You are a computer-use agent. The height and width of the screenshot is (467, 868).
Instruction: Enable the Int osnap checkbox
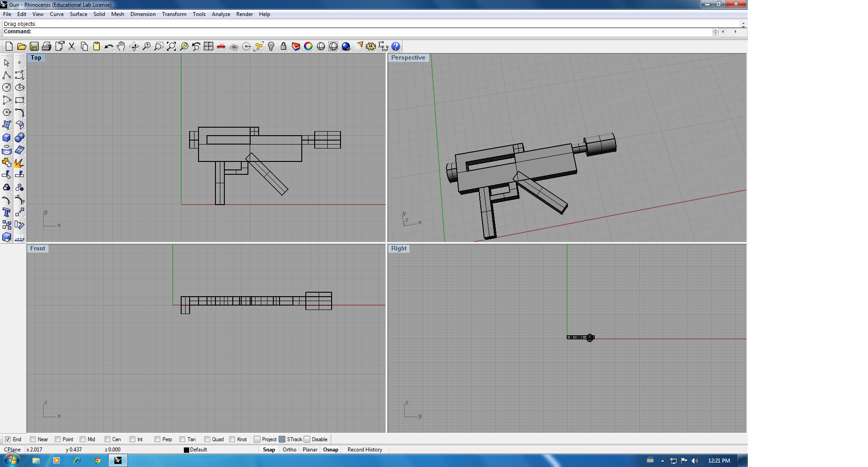point(132,439)
